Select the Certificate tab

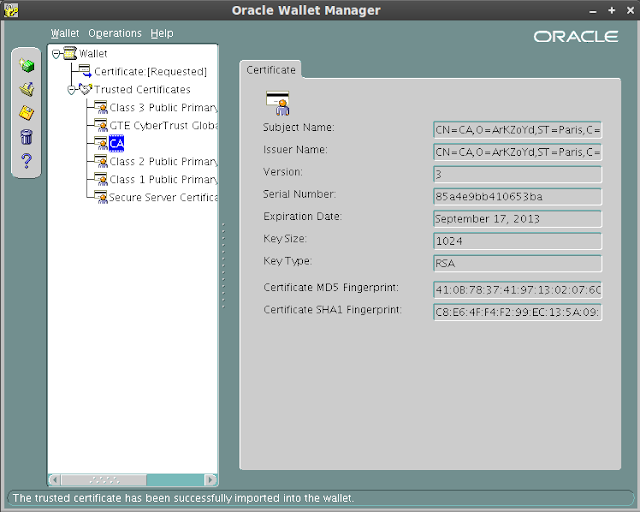271,70
